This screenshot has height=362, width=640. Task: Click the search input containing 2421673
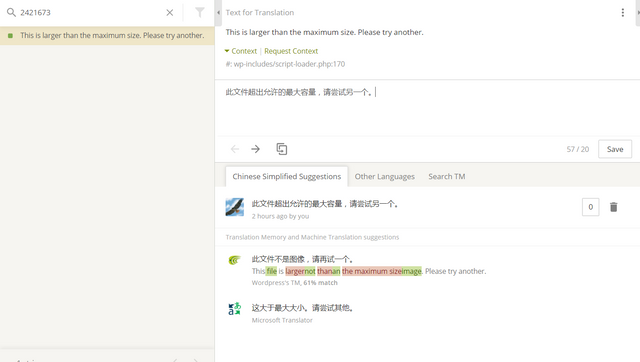[90, 13]
